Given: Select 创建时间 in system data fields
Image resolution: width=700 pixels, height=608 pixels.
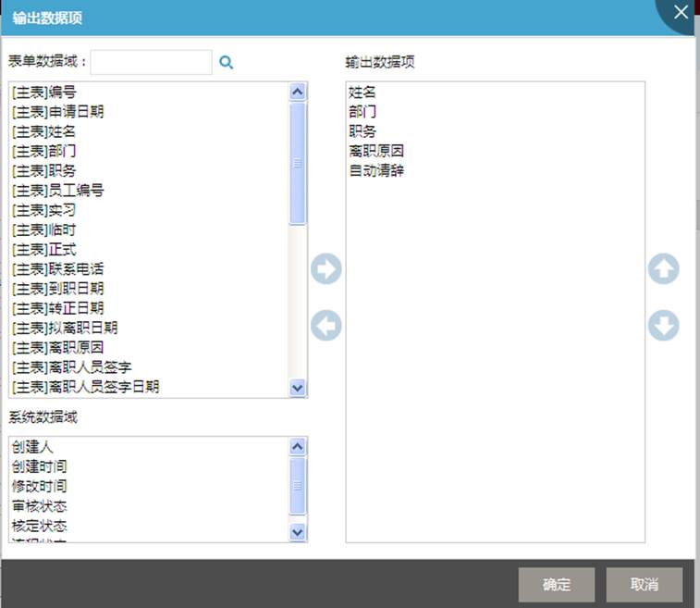Looking at the screenshot, I should pos(39,466).
